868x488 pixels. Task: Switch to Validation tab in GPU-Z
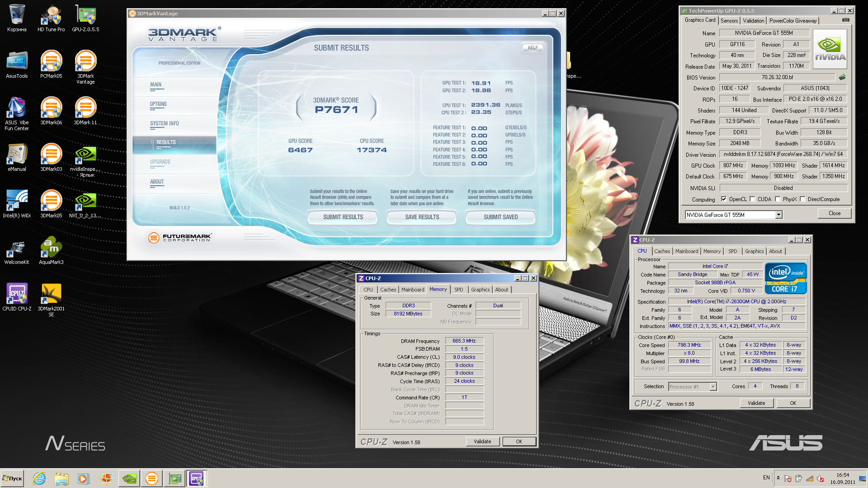(x=754, y=21)
